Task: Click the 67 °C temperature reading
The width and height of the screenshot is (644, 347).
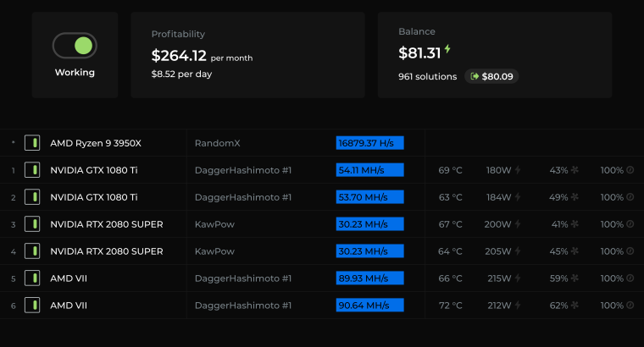Action: point(450,224)
